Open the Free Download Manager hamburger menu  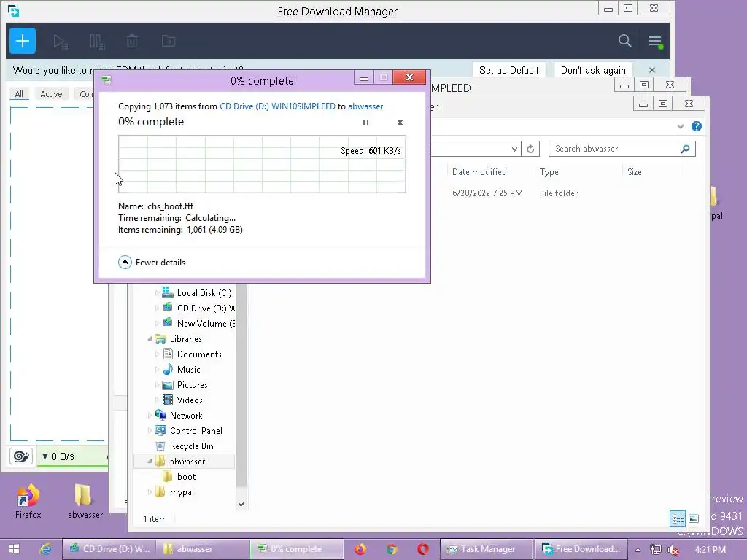655,42
